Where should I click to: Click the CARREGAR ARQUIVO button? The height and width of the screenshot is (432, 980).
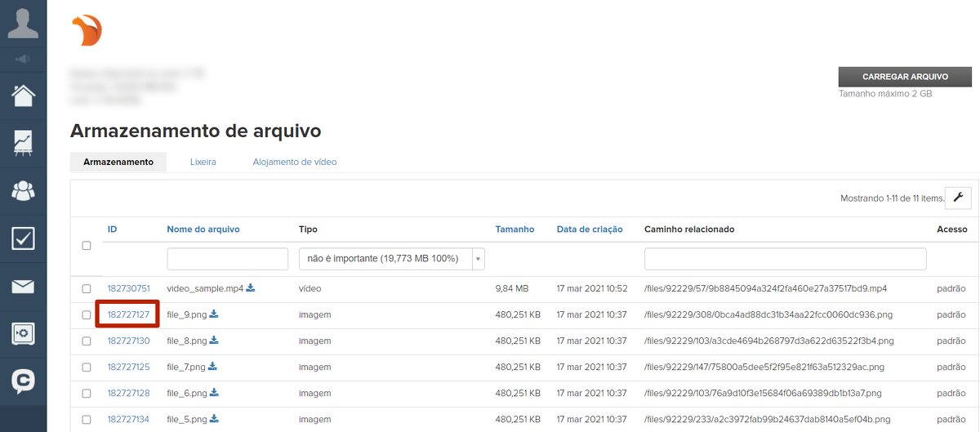[905, 77]
